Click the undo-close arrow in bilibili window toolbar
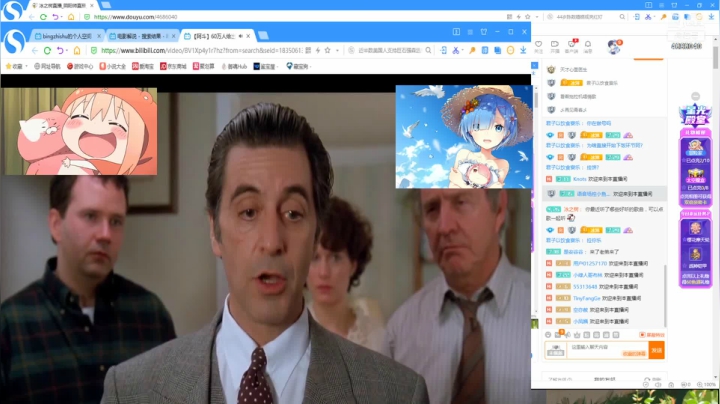720x404 pixels. point(59,50)
